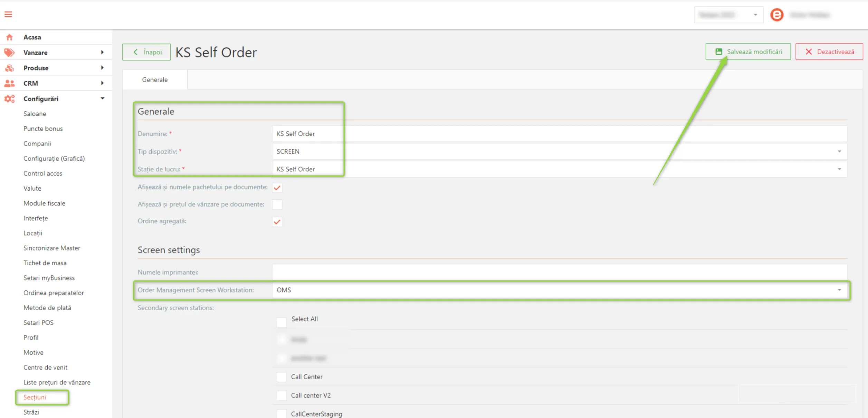Check the Call center V2 checkbox
This screenshot has height=418, width=868.
[x=282, y=396]
